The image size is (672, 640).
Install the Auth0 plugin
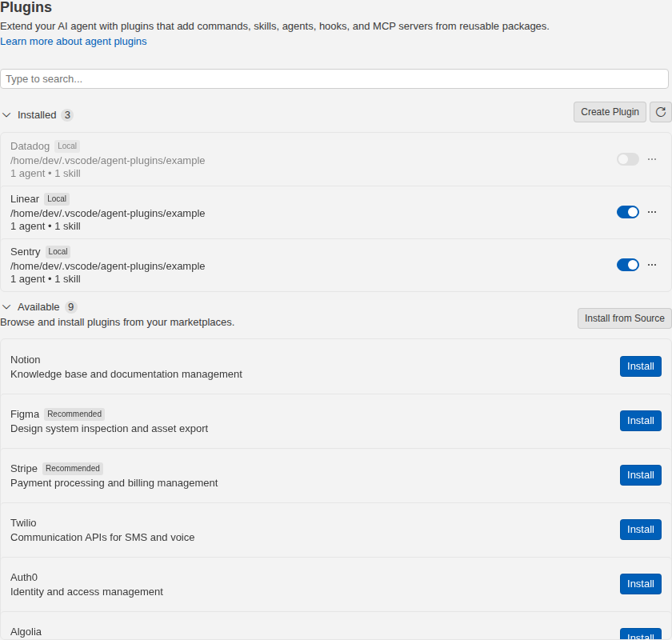point(640,584)
